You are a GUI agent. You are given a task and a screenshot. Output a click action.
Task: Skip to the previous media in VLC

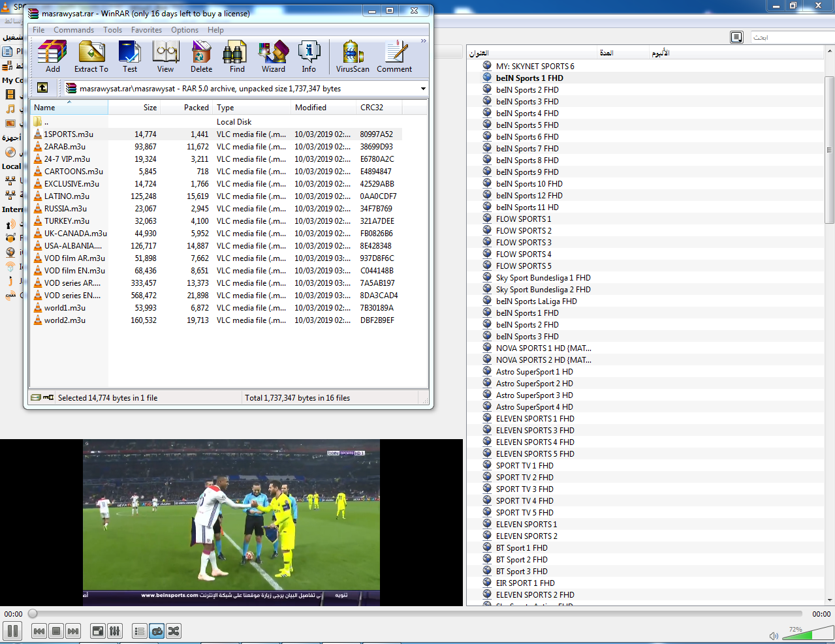pos(39,631)
